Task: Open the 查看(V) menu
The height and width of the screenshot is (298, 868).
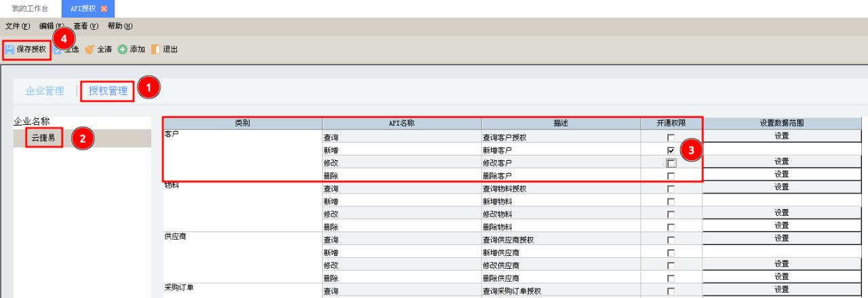Action: (x=86, y=26)
